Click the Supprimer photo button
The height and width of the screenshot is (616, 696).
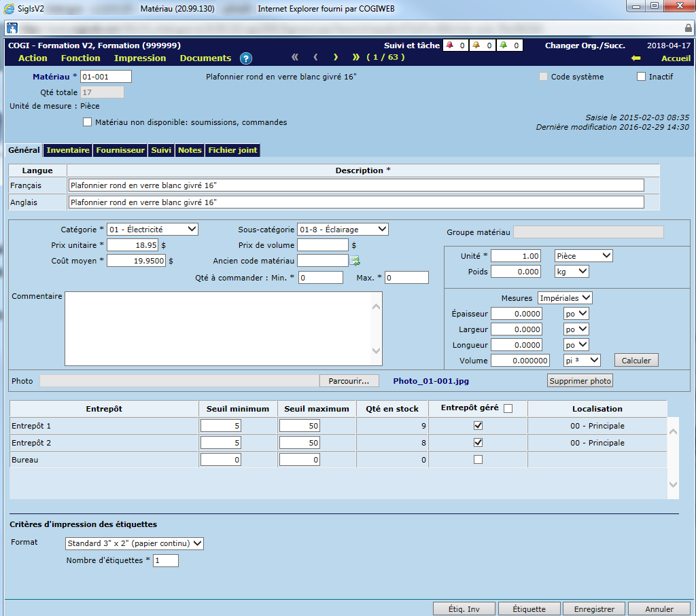[x=580, y=381]
